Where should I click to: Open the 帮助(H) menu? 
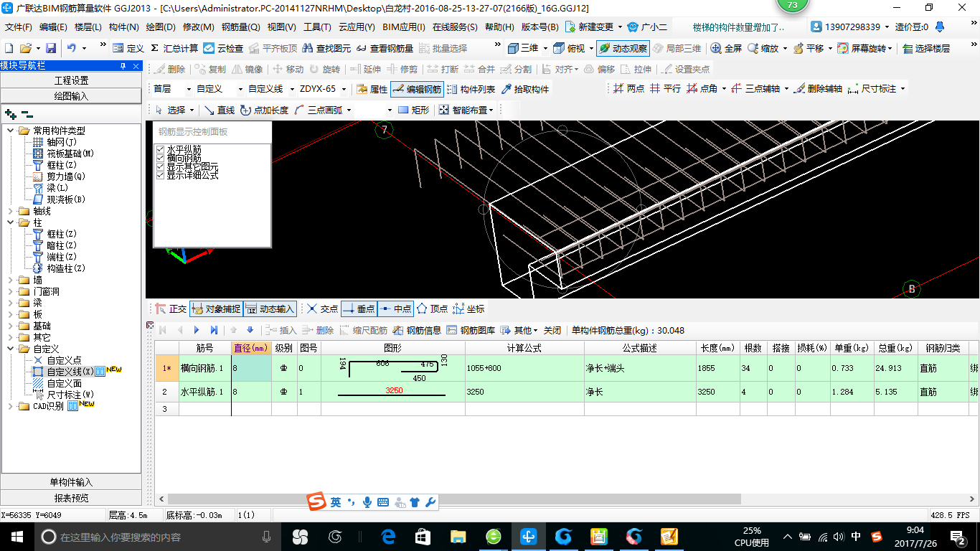pos(499,27)
